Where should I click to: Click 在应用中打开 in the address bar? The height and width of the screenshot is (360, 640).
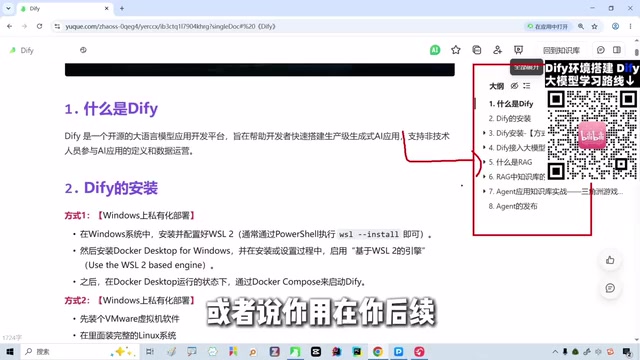pyautogui.click(x=548, y=26)
